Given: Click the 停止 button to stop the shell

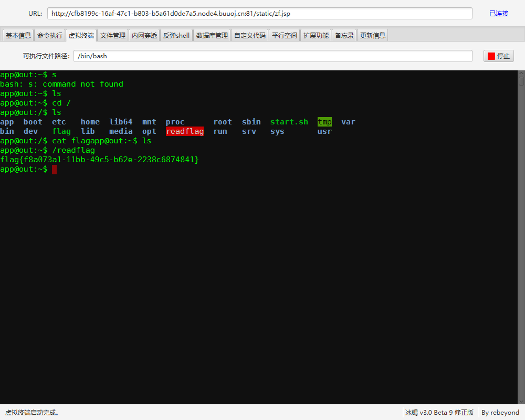Looking at the screenshot, I should (x=500, y=56).
